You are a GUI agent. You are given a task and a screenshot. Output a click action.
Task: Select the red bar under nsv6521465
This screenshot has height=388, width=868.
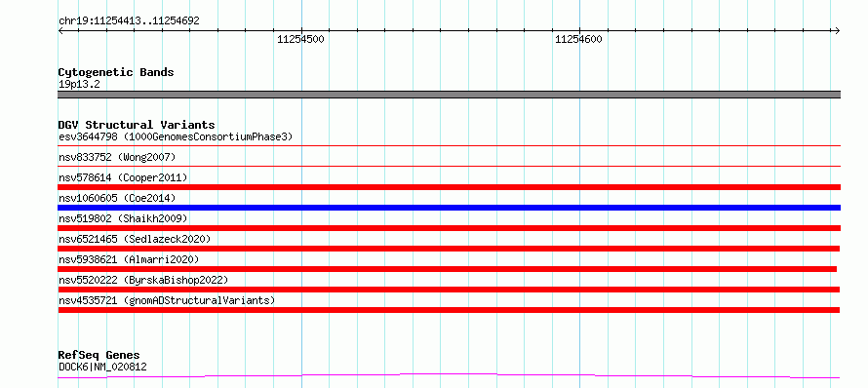point(449,249)
